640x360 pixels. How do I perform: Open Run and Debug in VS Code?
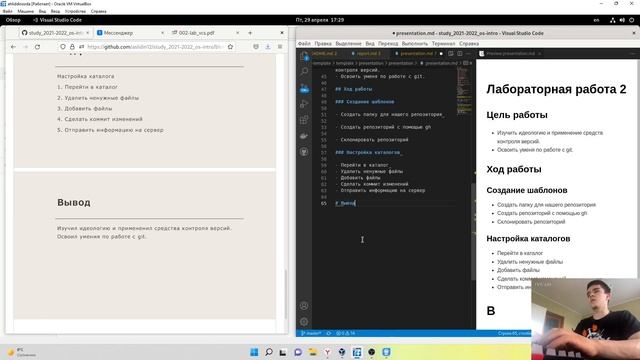[x=304, y=104]
